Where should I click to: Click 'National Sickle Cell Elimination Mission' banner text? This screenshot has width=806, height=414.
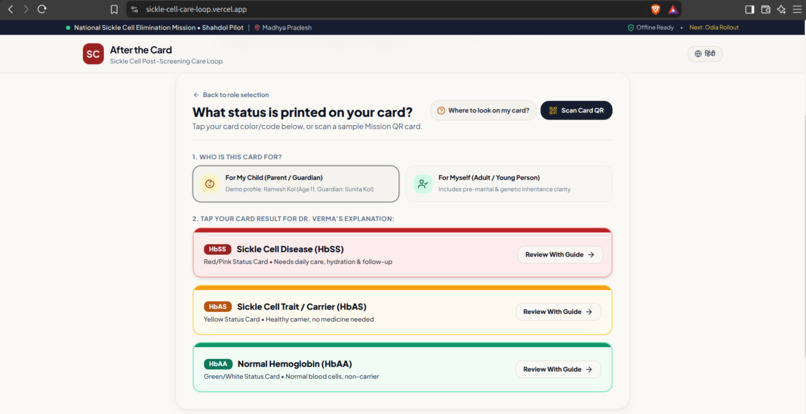[135, 28]
